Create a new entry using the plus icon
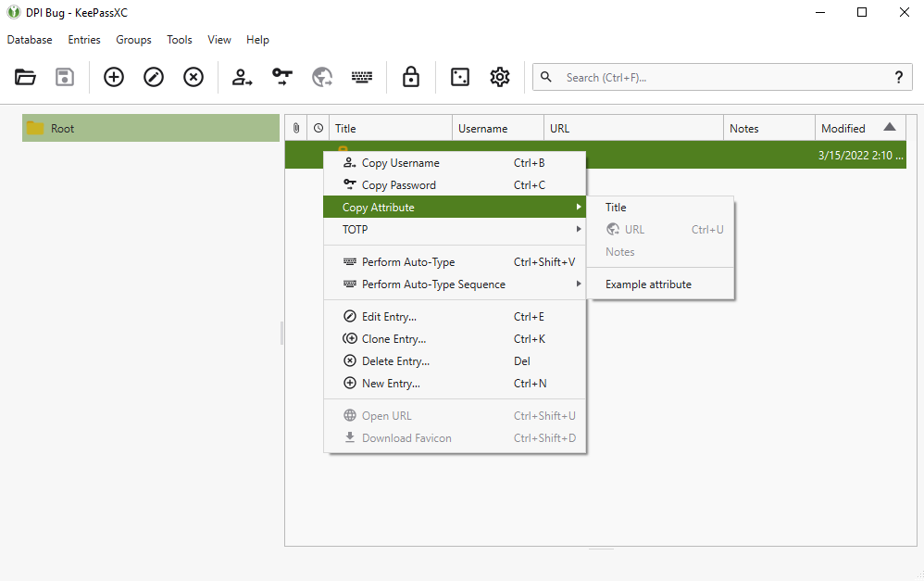 point(113,77)
